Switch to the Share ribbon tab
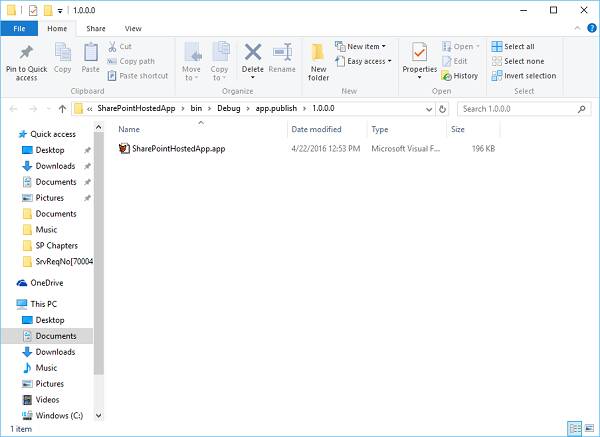The image size is (600, 437). click(96, 29)
